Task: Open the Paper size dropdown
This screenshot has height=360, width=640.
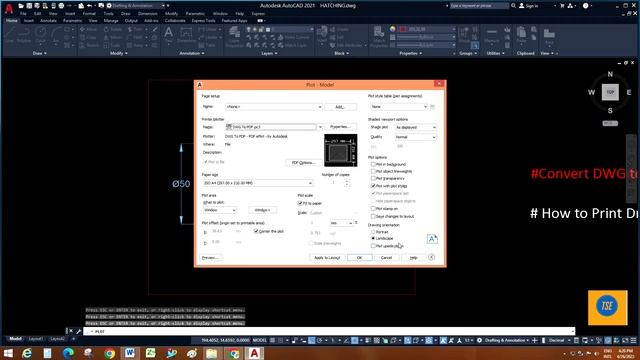Action: tap(258, 183)
